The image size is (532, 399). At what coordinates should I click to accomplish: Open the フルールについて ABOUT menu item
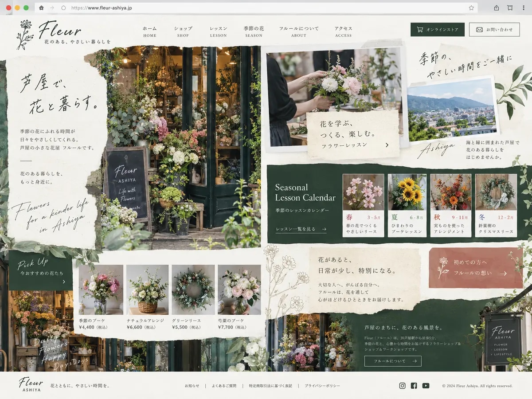pyautogui.click(x=299, y=31)
